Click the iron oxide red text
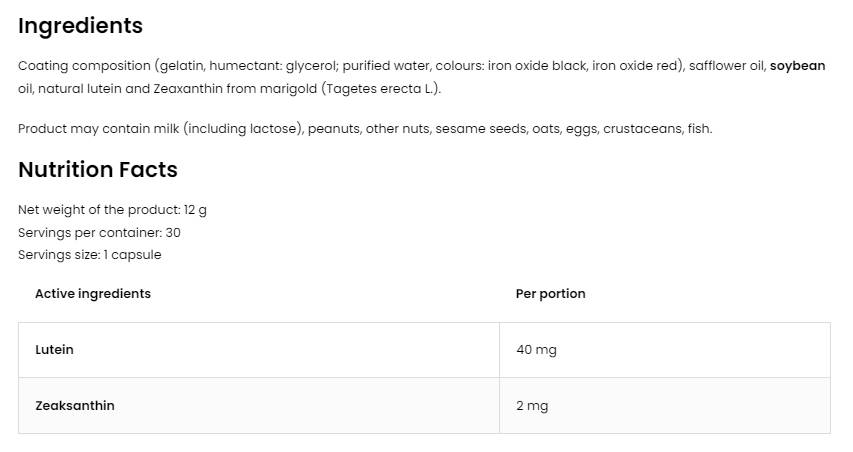Screen dimensions: 853x452 [x=636, y=66]
